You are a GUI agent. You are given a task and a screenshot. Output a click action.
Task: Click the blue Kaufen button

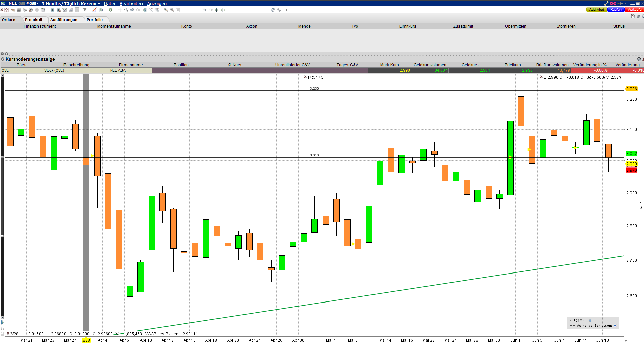click(616, 10)
